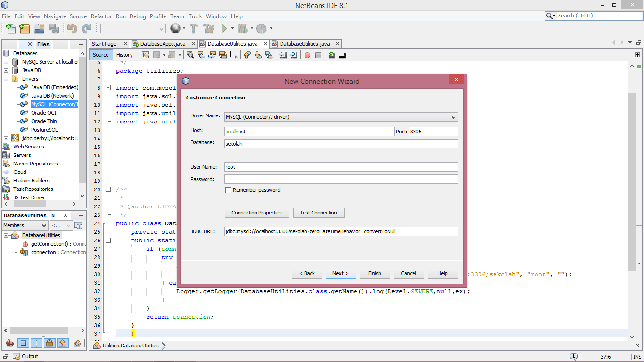This screenshot has width=644, height=362.
Task: Click Next in the connection wizard
Action: tap(340, 273)
